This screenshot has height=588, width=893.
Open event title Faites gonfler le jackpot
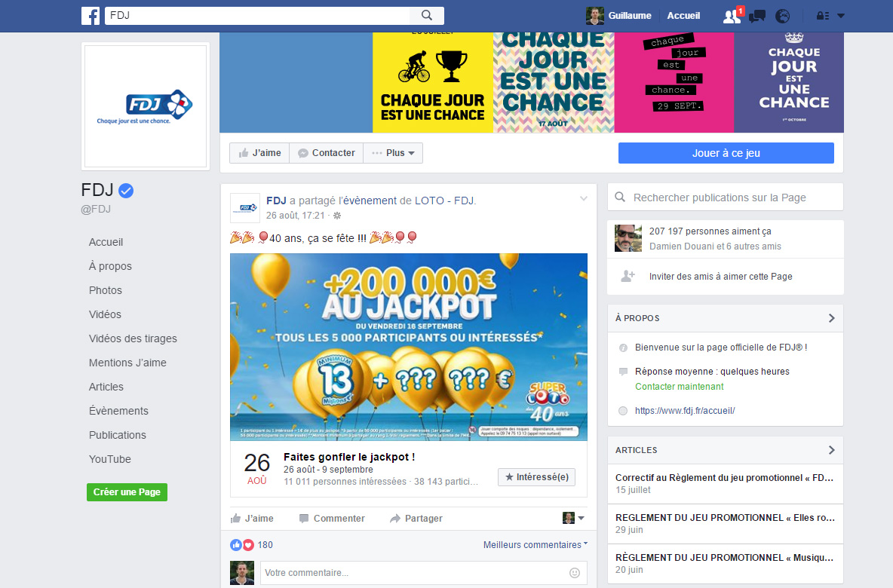[349, 457]
